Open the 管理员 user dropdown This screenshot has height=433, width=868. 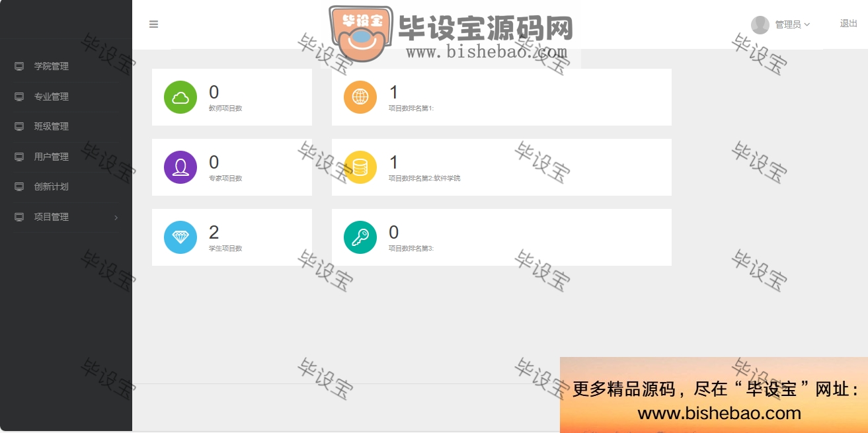pos(781,24)
